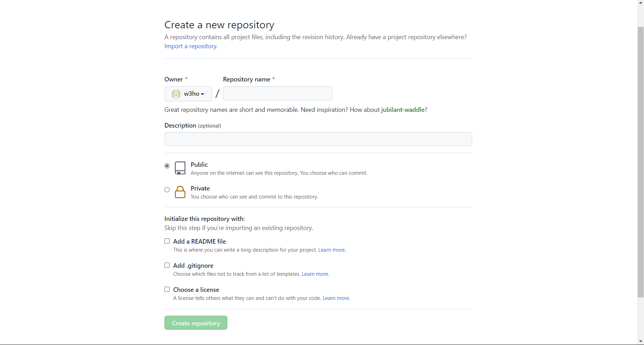The width and height of the screenshot is (644, 345).
Task: Open the Owner dropdown showing w3ho
Action: [x=188, y=94]
